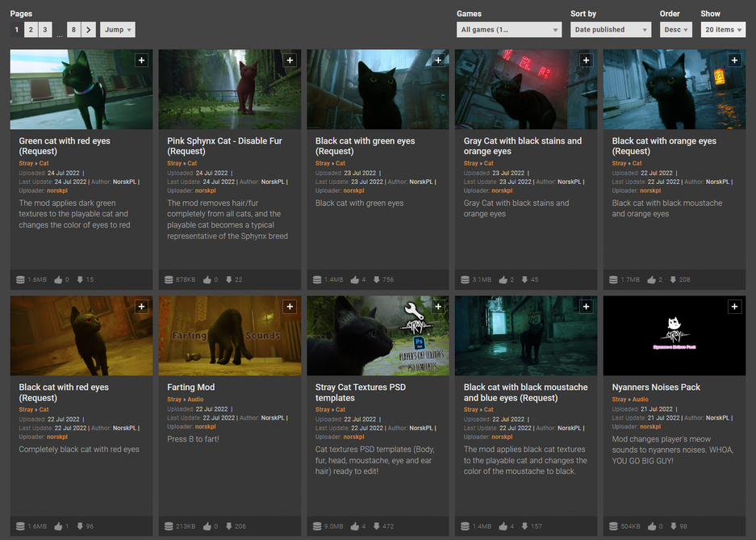This screenshot has width=756, height=540.
Task: Expand the Date published sort dropdown
Action: pos(610,30)
